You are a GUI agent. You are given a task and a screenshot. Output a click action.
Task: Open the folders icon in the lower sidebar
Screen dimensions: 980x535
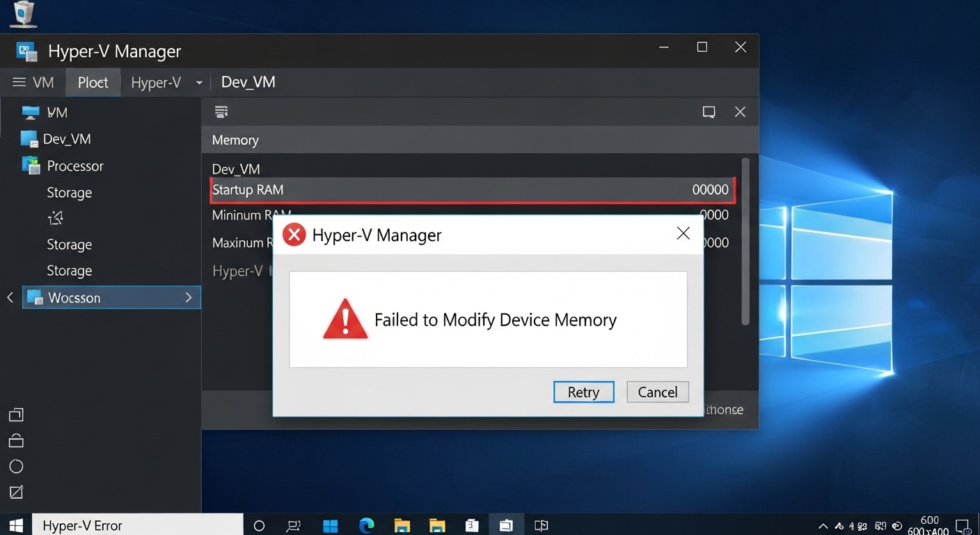16,414
